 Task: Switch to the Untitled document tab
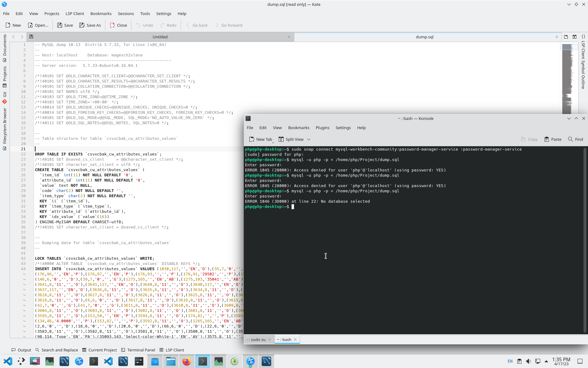click(x=160, y=37)
